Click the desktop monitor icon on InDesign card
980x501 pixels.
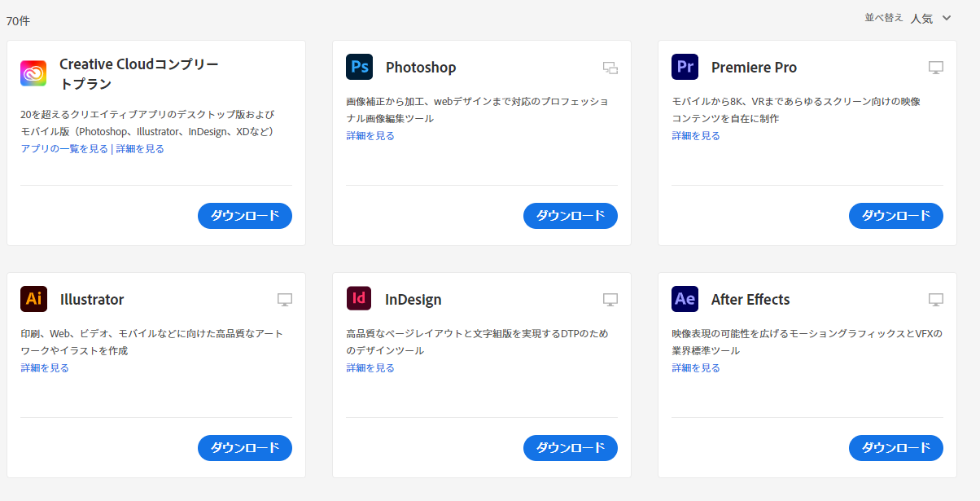tap(610, 300)
